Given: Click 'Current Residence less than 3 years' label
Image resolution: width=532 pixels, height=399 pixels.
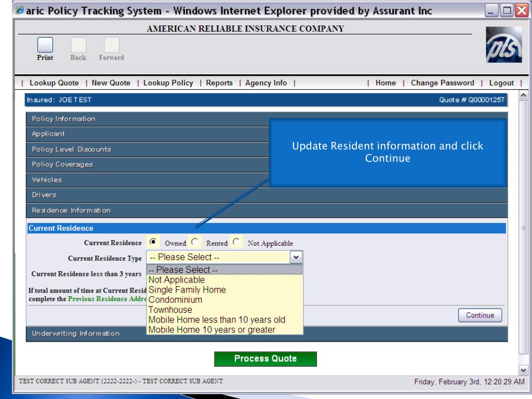Looking at the screenshot, I should [86, 274].
